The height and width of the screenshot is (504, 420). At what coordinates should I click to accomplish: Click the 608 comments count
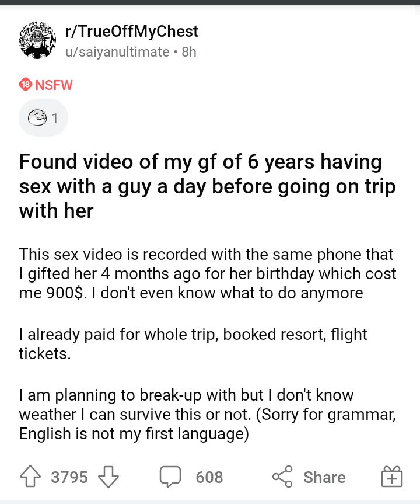(209, 477)
